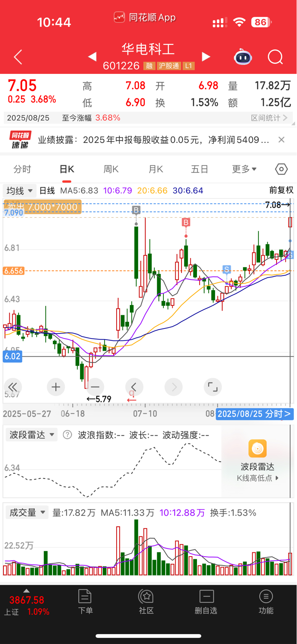Select the 分时 chart tab
Screen dimensions: 297x644
point(22,169)
